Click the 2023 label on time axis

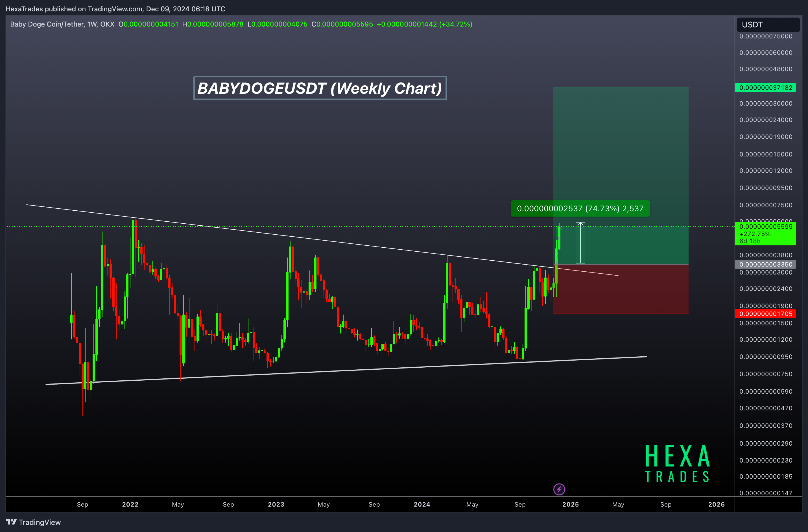tap(276, 504)
